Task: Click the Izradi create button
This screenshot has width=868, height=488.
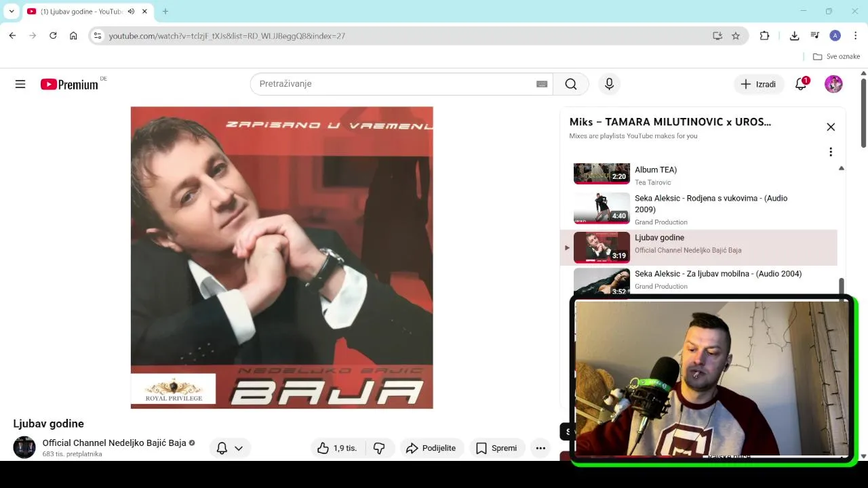Action: [x=759, y=84]
